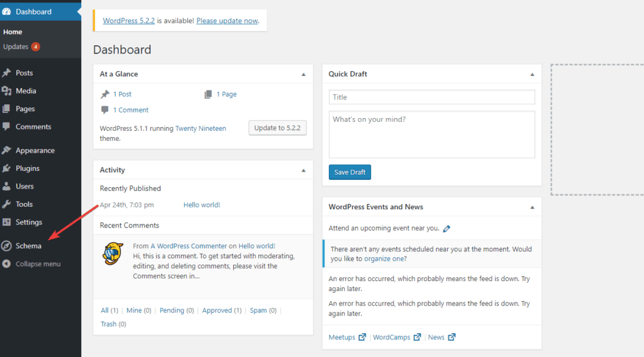Screen dimensions: 644x357
Task: Click the Media icon in sidebar
Action: [x=7, y=91]
